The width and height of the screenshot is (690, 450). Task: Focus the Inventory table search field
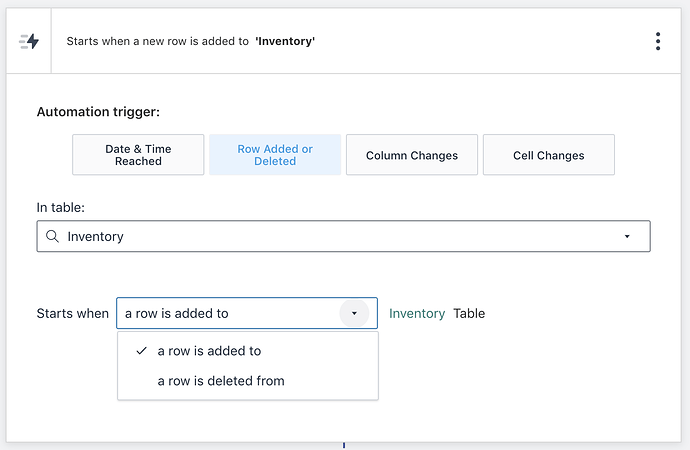tap(330, 237)
